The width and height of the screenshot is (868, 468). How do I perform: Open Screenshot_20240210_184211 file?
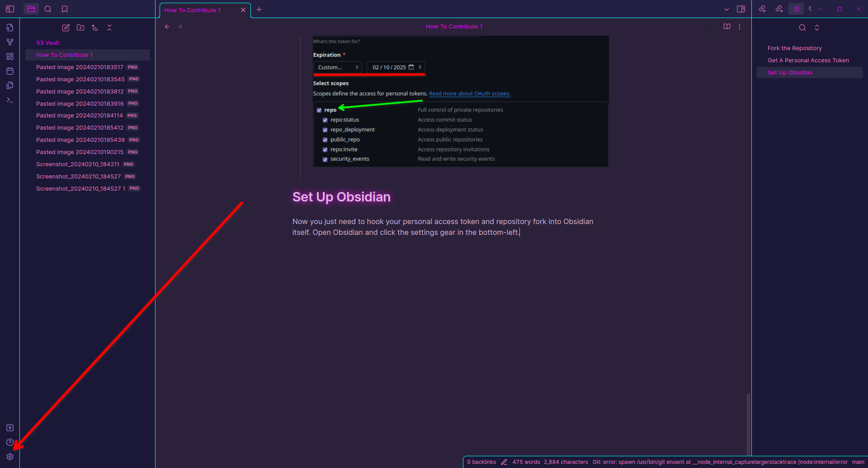(87, 164)
